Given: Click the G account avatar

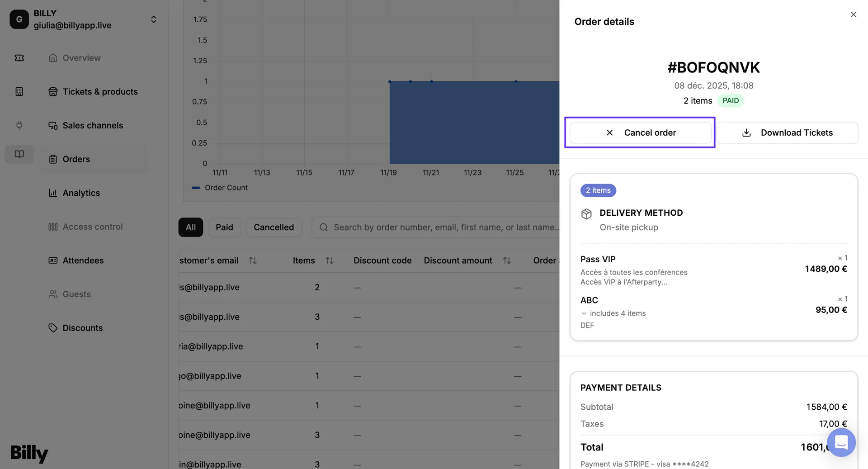Looking at the screenshot, I should pos(19,19).
